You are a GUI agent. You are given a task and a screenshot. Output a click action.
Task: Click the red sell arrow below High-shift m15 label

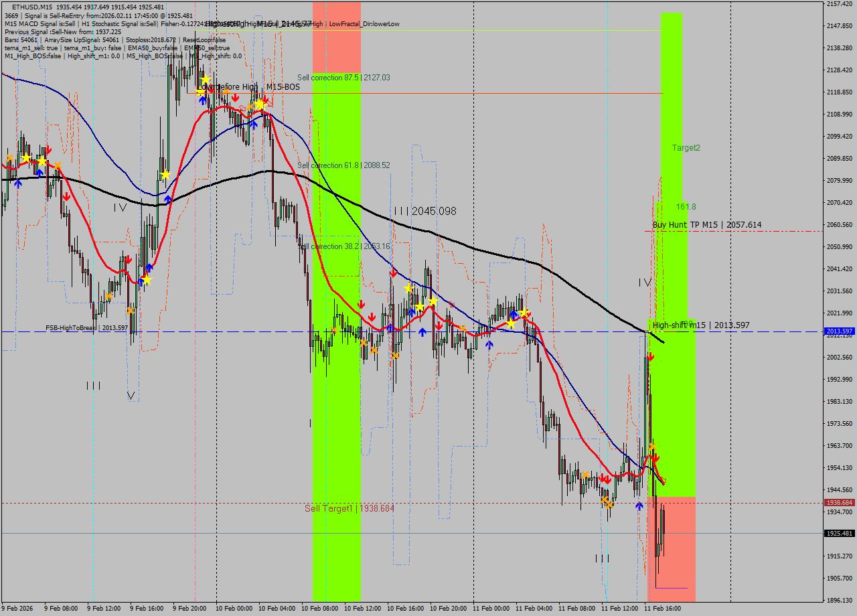[650, 358]
